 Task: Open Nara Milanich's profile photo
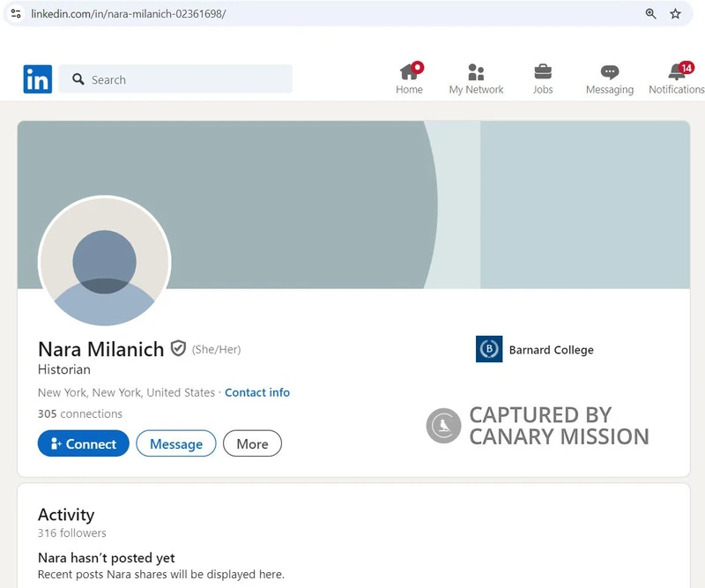coord(105,262)
